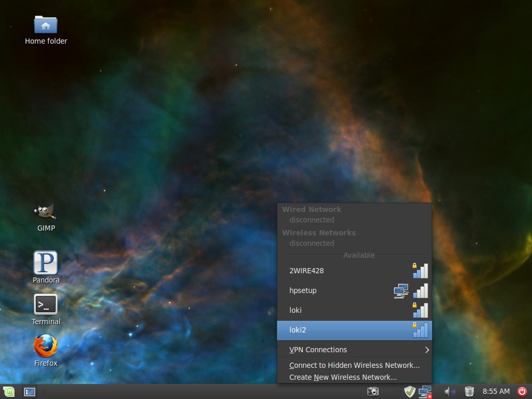Click the update manager shield icon

[x=410, y=392]
